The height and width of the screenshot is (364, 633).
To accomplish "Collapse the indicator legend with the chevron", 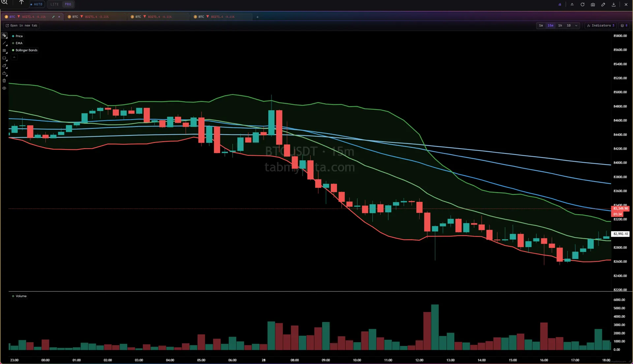I will coord(14,57).
